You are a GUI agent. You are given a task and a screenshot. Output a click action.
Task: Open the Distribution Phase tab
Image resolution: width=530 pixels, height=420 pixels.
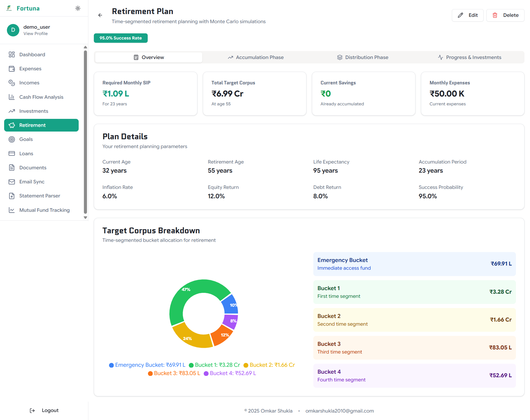tap(363, 57)
